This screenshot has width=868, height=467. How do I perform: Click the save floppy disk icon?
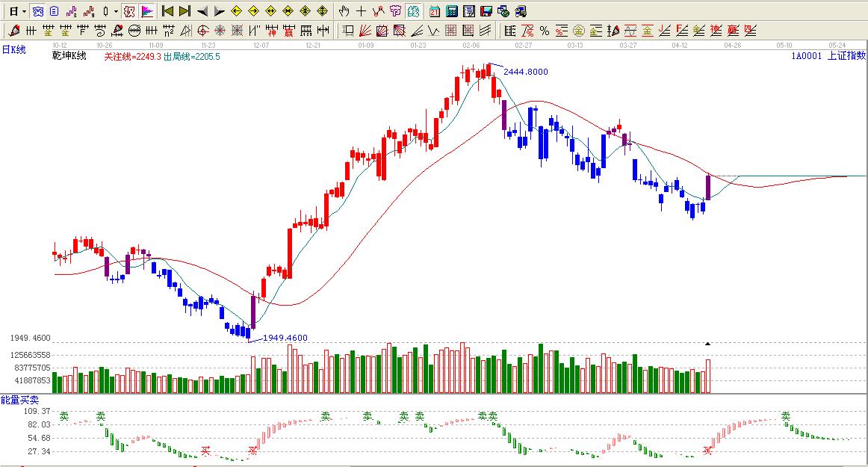(x=486, y=11)
